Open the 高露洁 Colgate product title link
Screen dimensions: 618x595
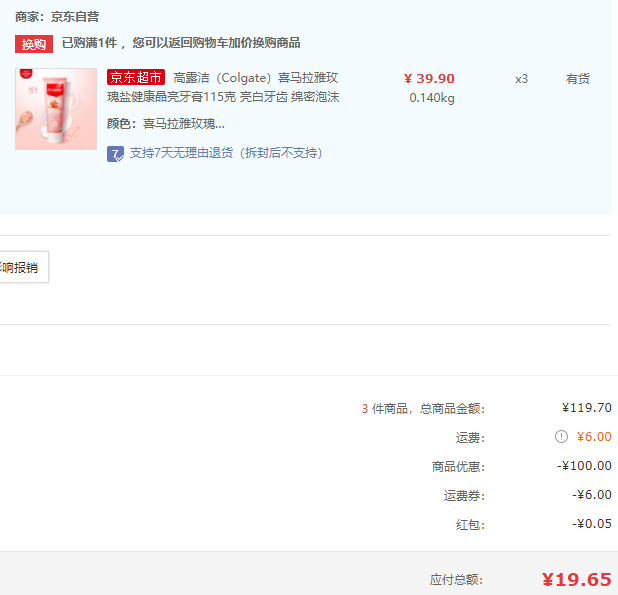tap(223, 87)
